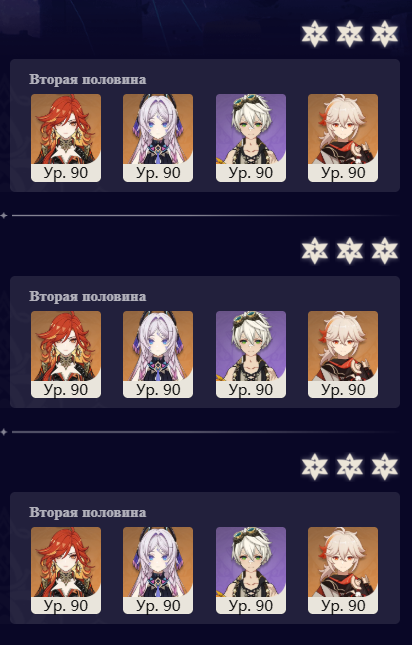Image resolution: width=412 pixels, height=645 pixels.
Task: Select Mavuika portrait in the top team panel
Action: [x=66, y=138]
